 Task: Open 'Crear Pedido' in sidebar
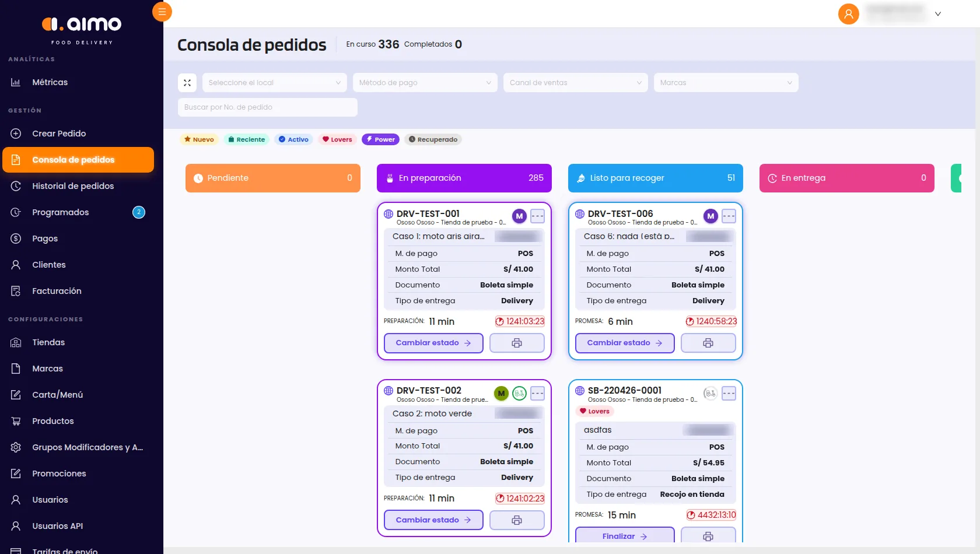click(78, 134)
